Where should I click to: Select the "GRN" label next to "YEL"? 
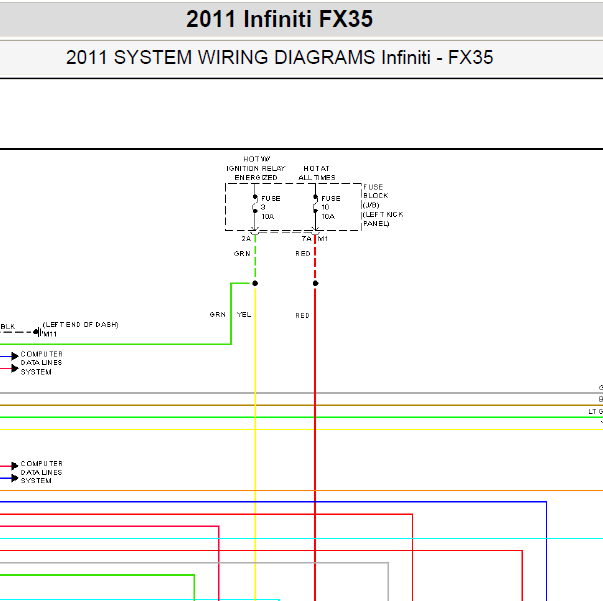point(218,315)
